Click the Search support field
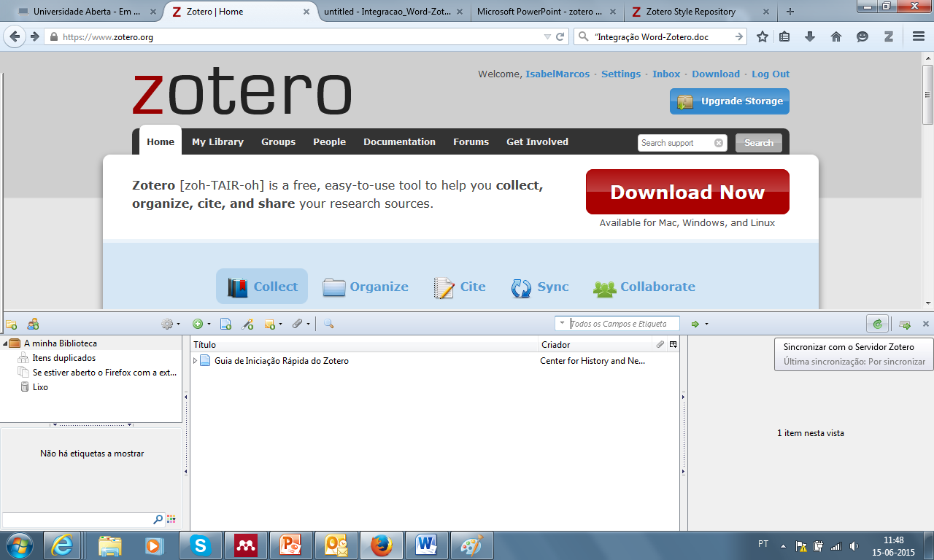The image size is (934, 560). click(683, 143)
